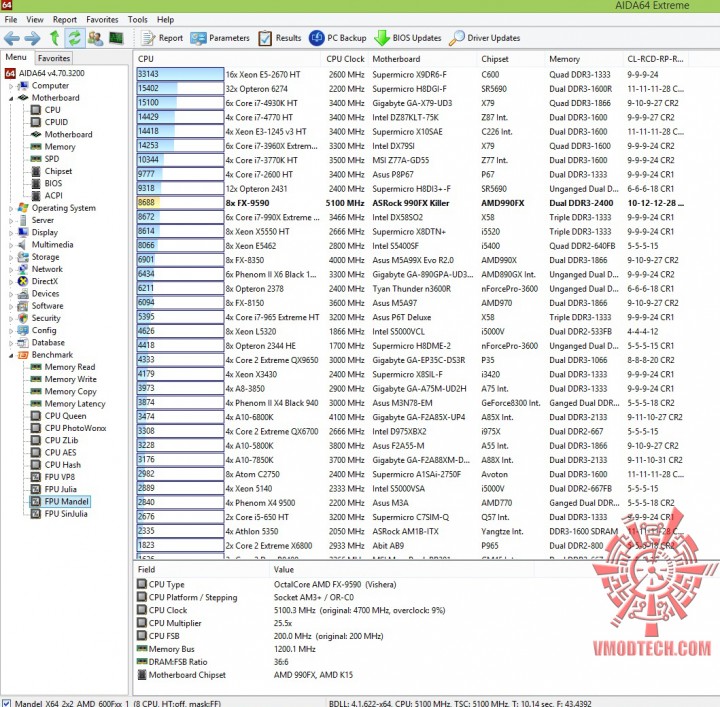720x707 pixels.
Task: Expand the Computer tree node
Action: pos(11,86)
